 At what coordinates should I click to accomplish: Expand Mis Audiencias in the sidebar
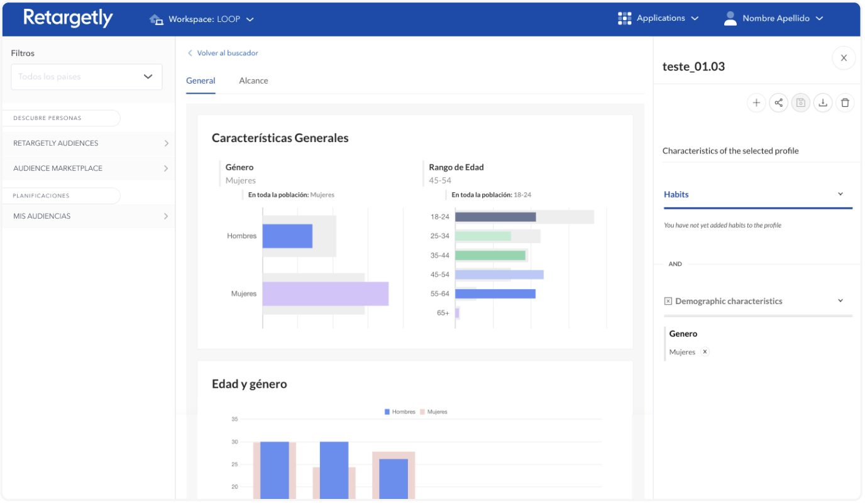click(89, 216)
